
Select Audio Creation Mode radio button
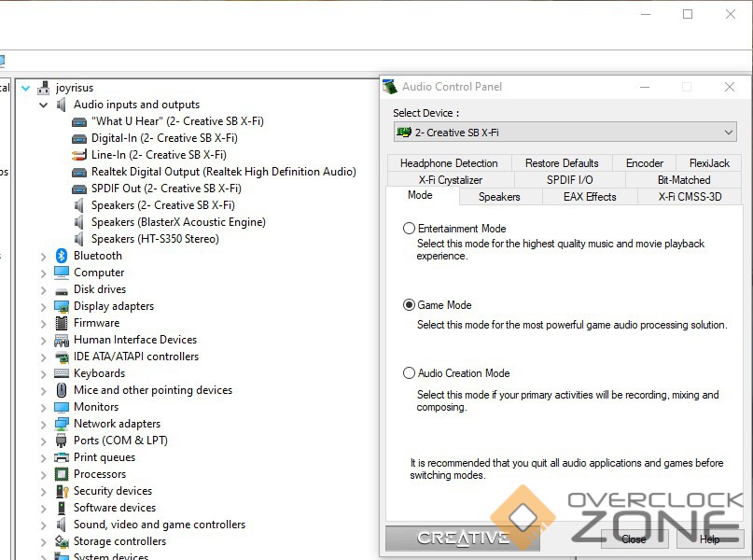tap(409, 373)
